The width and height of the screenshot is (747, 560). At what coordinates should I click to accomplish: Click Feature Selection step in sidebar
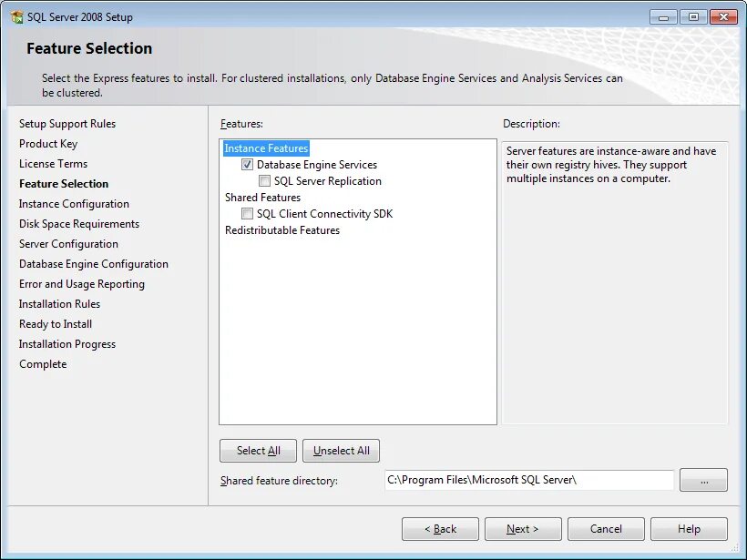[x=64, y=184]
